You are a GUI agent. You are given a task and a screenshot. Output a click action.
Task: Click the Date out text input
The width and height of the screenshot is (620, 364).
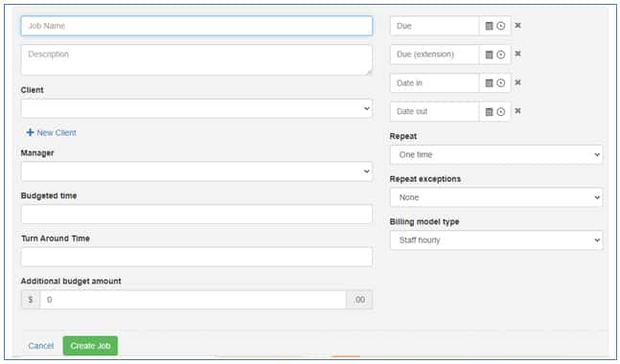coord(434,112)
